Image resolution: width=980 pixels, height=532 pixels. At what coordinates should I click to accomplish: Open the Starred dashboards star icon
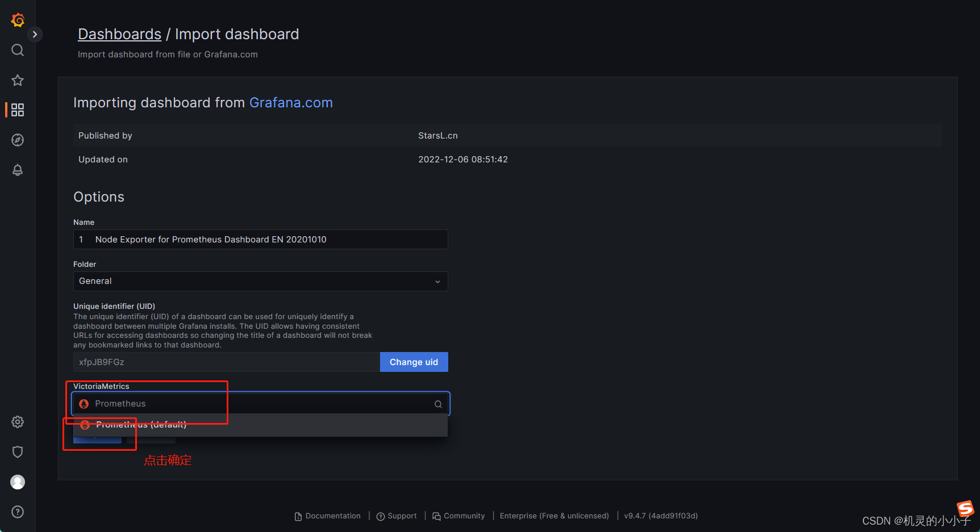18,80
